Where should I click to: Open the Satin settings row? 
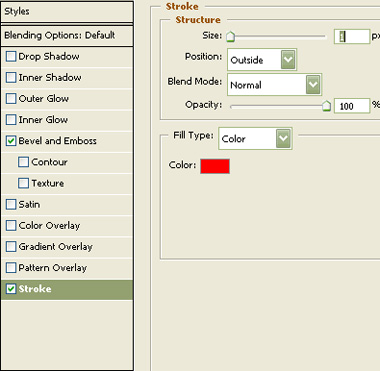click(67, 204)
